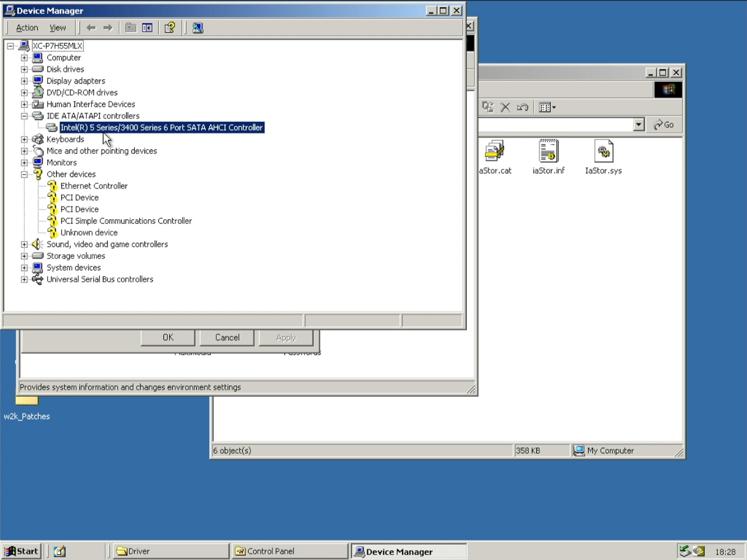Click OK in the System Properties dialog

[x=168, y=338]
